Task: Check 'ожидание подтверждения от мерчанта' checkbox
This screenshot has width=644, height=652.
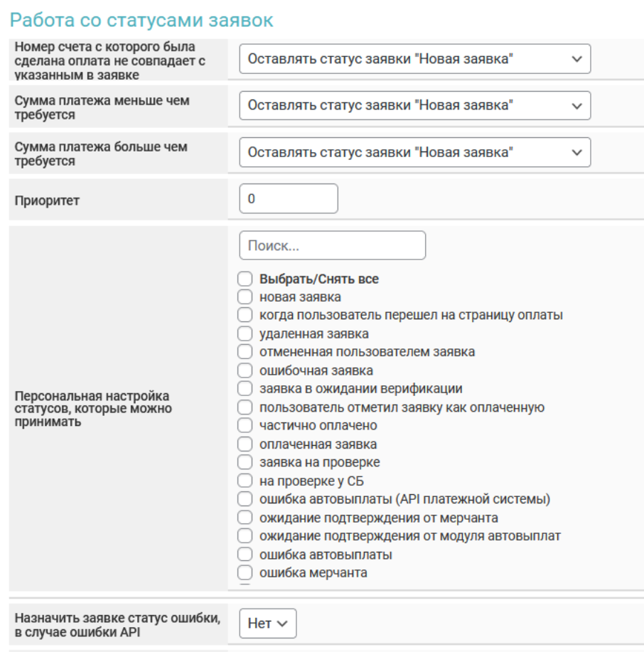Action: tap(245, 518)
